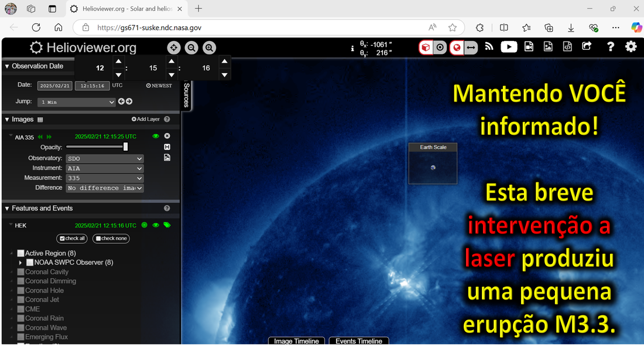Open the data export code icon
This screenshot has height=350, width=644.
[567, 47]
